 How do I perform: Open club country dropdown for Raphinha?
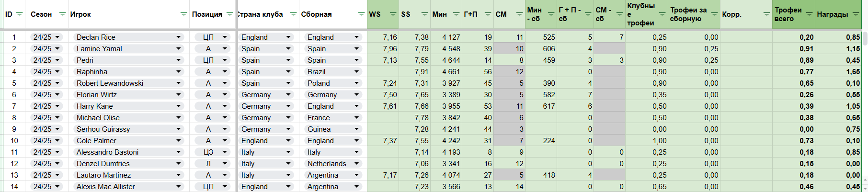288,72
